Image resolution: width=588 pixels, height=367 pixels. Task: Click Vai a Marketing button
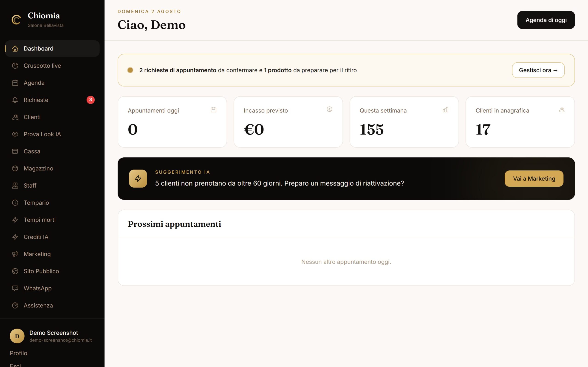point(534,179)
